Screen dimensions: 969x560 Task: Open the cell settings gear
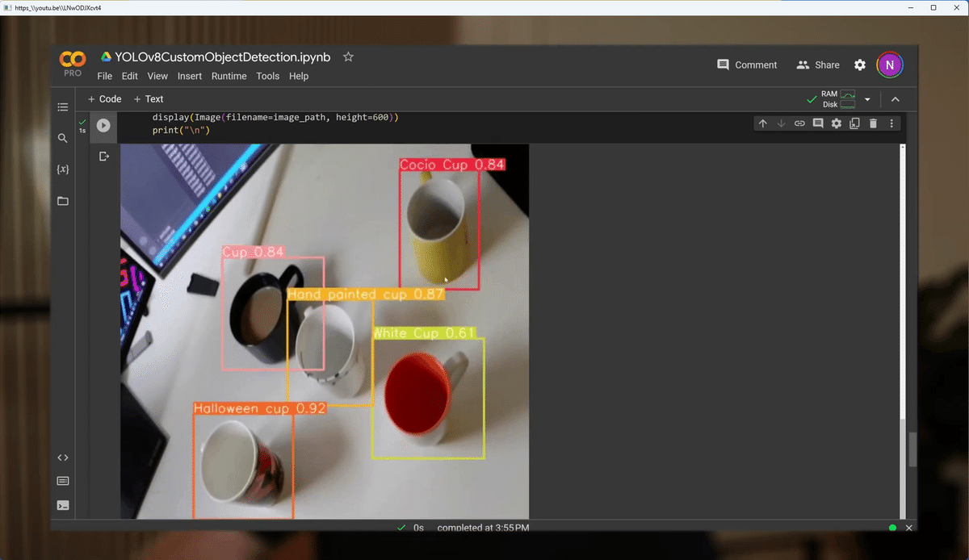(x=836, y=123)
